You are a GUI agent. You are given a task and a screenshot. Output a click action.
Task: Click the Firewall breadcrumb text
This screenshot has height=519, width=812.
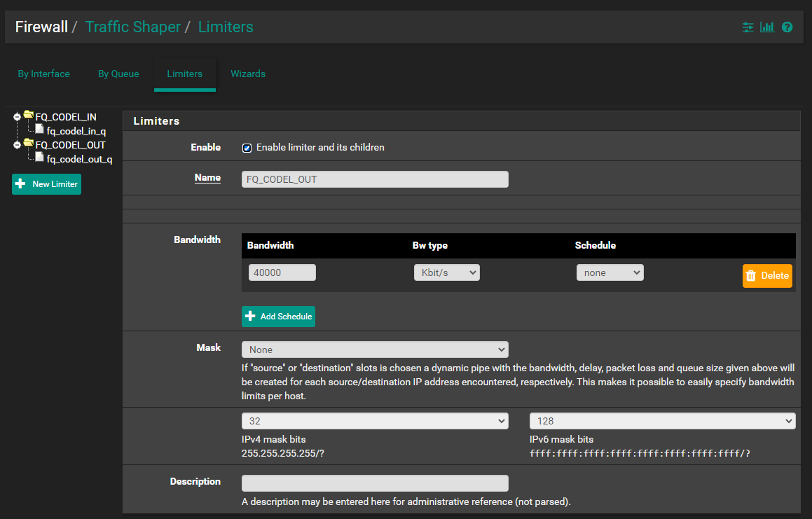[x=41, y=27]
